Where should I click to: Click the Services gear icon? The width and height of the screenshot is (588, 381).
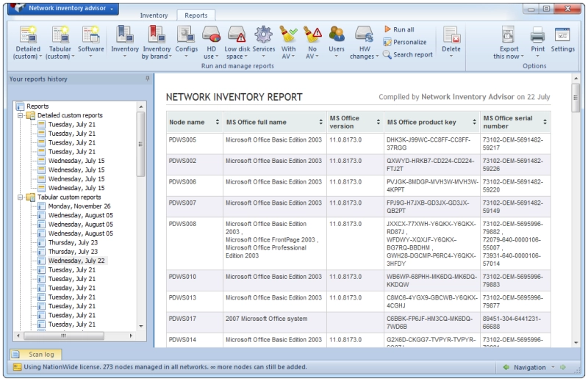[264, 35]
